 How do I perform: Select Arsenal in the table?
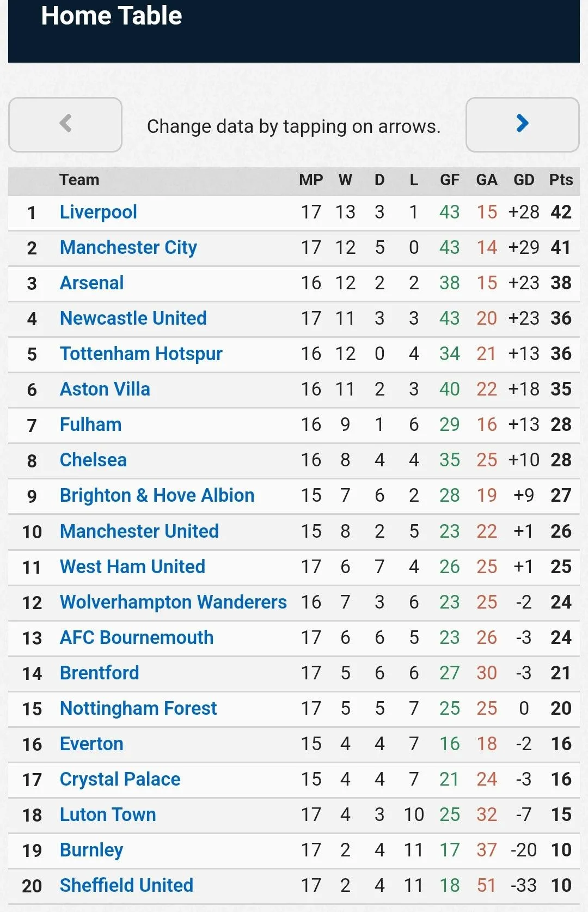[91, 283]
